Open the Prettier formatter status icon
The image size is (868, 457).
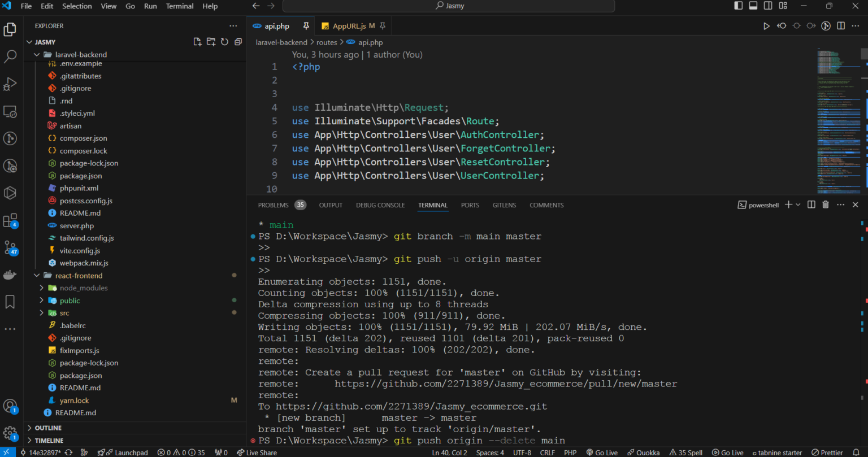(828, 452)
